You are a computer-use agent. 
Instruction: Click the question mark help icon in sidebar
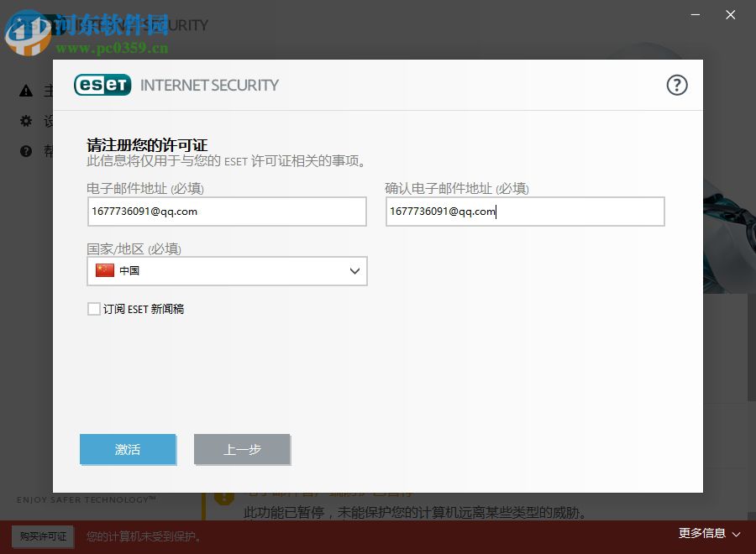point(25,151)
